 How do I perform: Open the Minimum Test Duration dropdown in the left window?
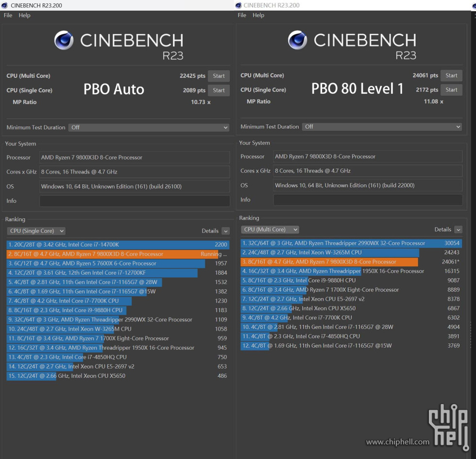click(149, 127)
